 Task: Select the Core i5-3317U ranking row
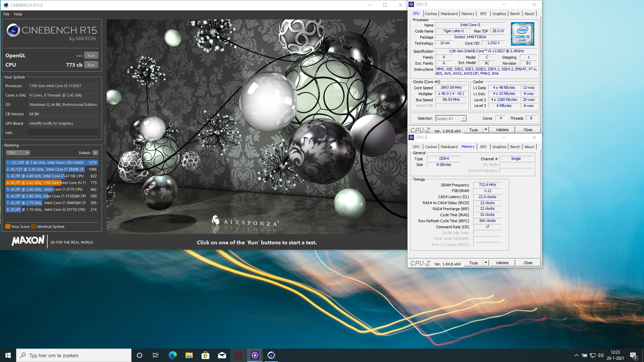point(52,209)
